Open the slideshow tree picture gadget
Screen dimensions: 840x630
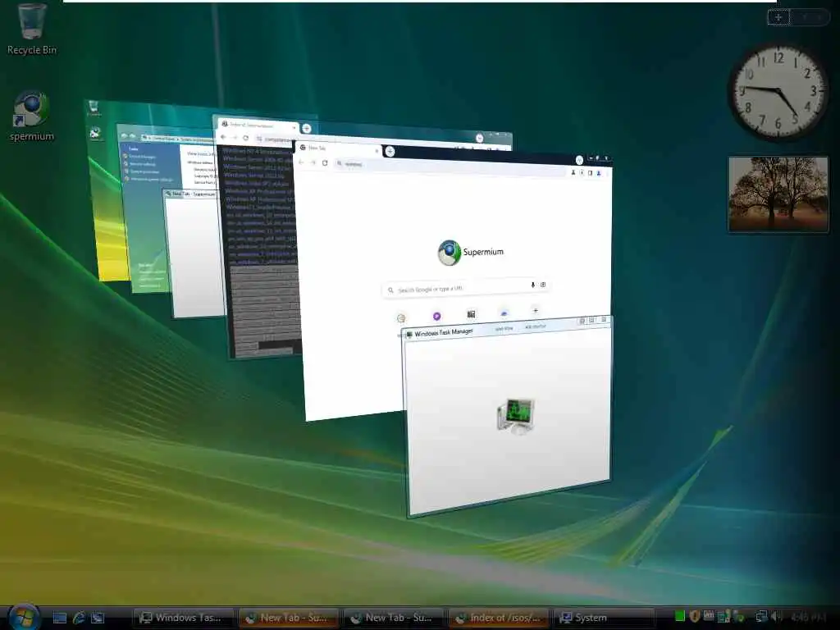(x=778, y=194)
